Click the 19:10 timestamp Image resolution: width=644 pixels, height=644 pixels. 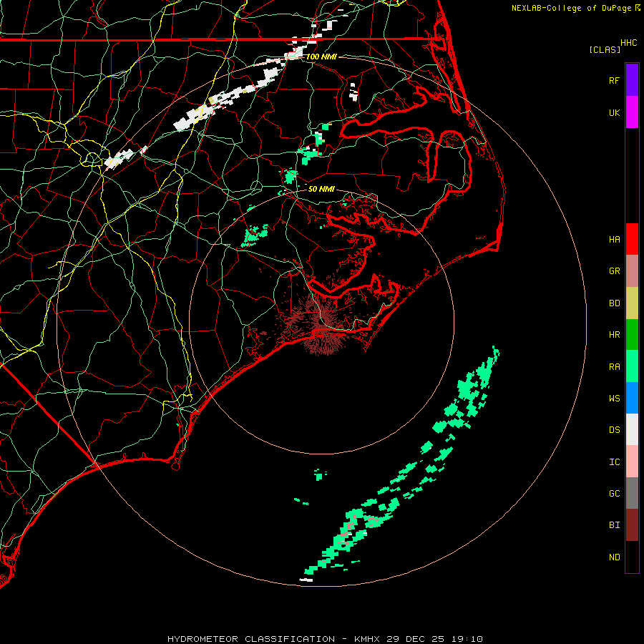pos(467,639)
